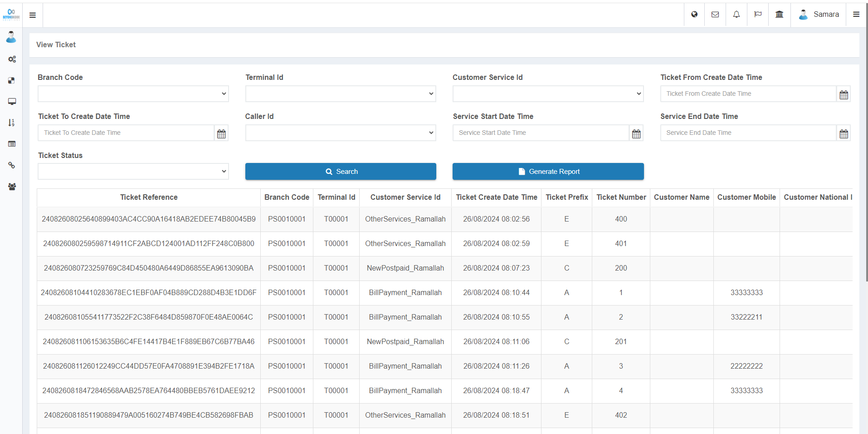Expand the Ticket Status dropdown
This screenshot has height=434, width=868.
coord(133,172)
